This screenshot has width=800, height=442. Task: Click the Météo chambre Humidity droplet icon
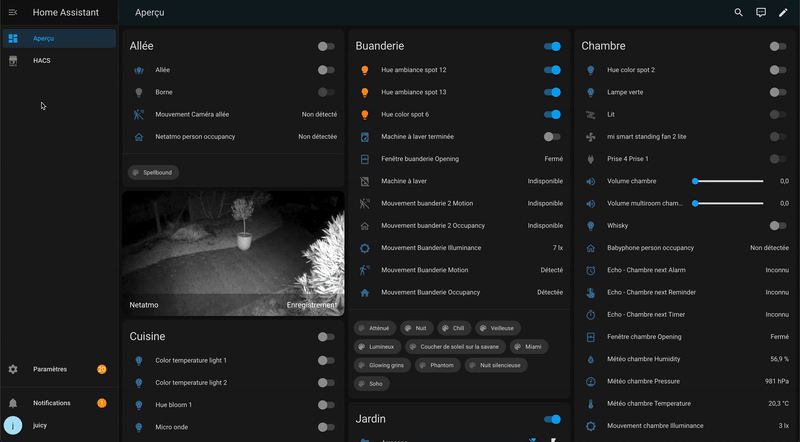pos(591,359)
